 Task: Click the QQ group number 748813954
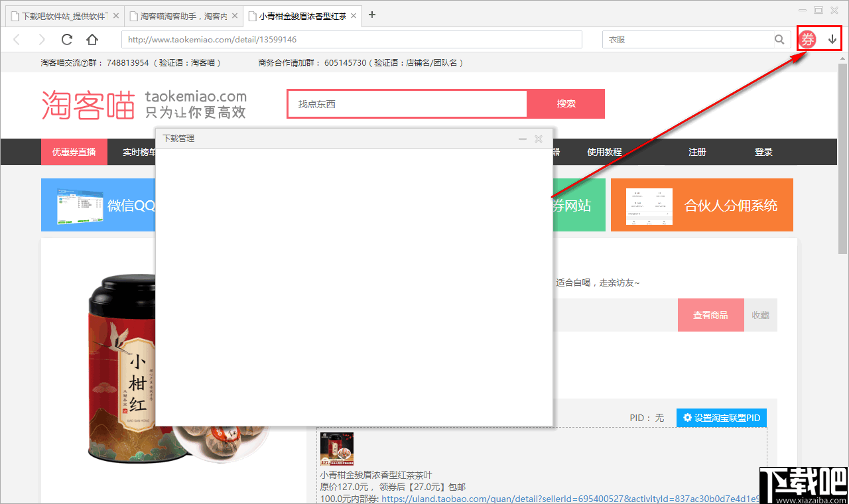click(x=128, y=63)
